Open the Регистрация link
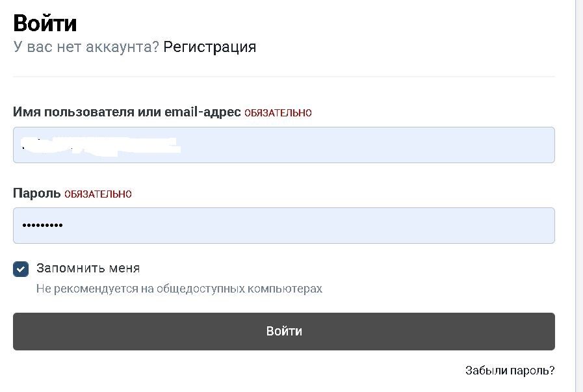This screenshot has width=583, height=392. click(x=209, y=47)
